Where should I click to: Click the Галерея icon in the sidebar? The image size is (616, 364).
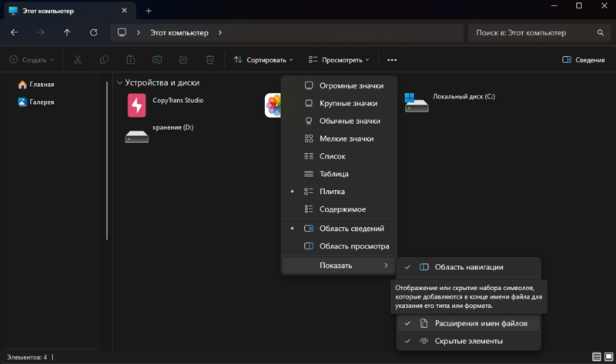(22, 102)
